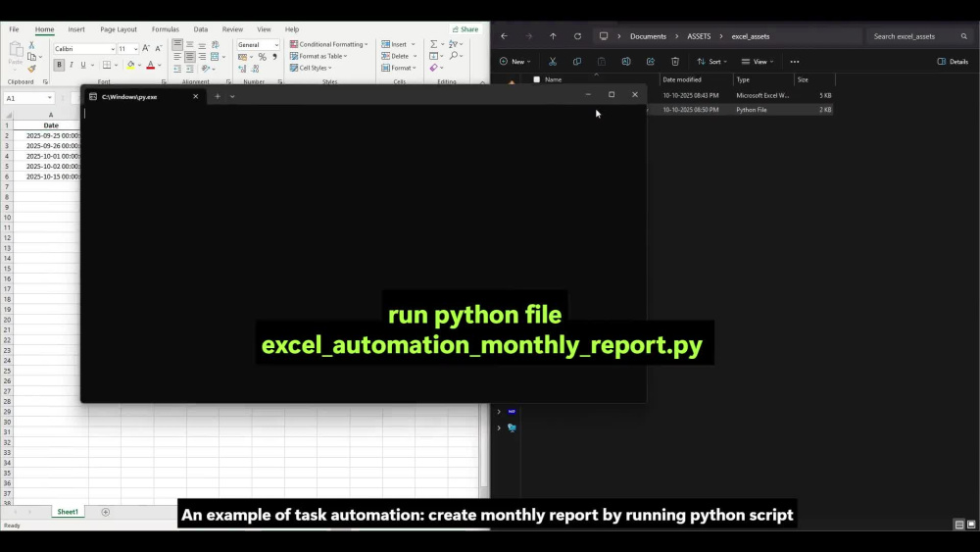The width and height of the screenshot is (980, 552).
Task: Select the Format Painter brush in Excel
Action: [x=31, y=68]
